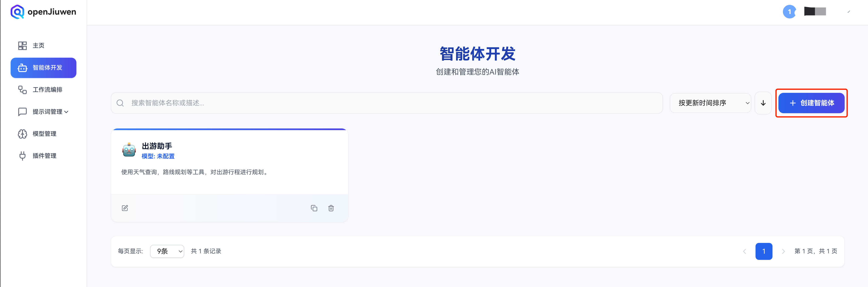Duplicate the 出游助手 agent card
The width and height of the screenshot is (868, 287).
tap(314, 208)
